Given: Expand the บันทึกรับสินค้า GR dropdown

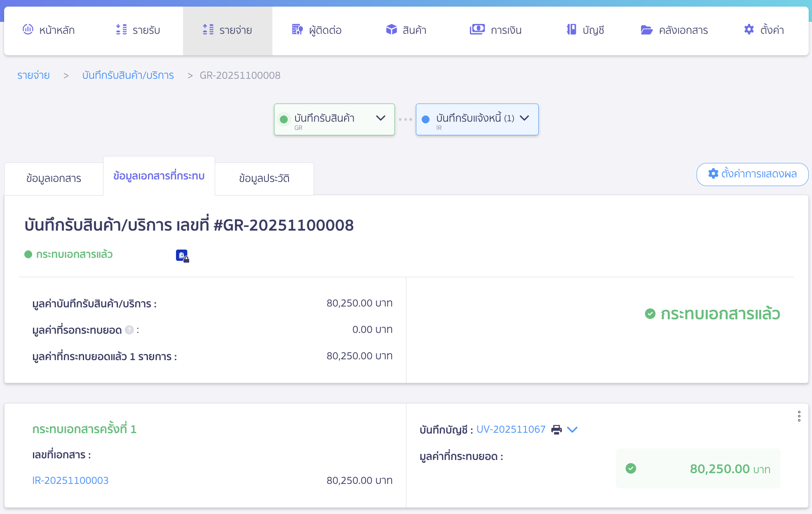Looking at the screenshot, I should click(380, 118).
